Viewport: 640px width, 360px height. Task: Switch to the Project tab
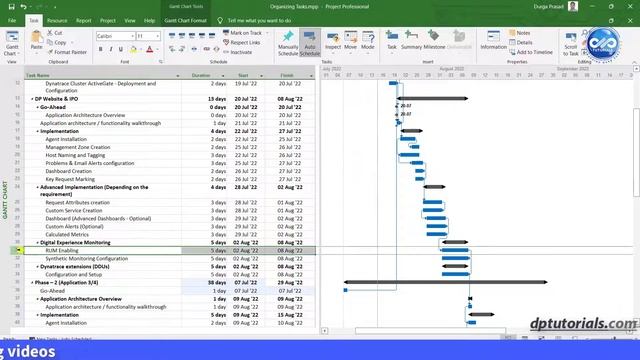pos(108,20)
